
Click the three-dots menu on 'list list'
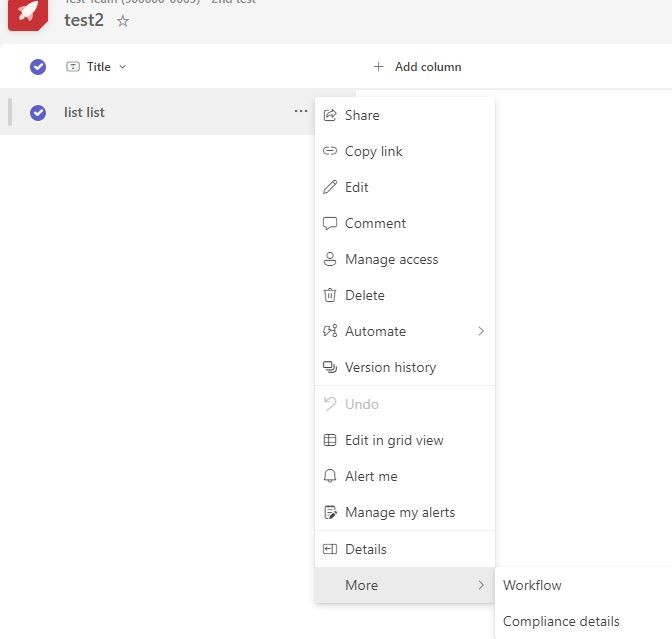point(301,111)
